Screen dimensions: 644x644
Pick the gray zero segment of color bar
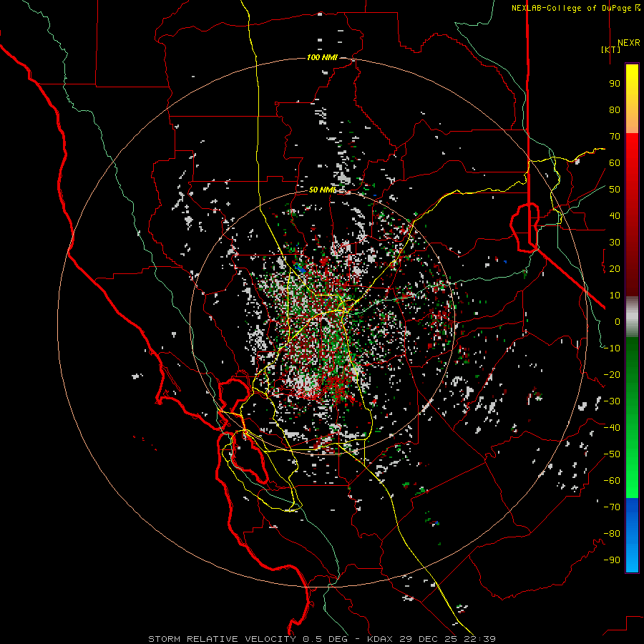tap(632, 317)
